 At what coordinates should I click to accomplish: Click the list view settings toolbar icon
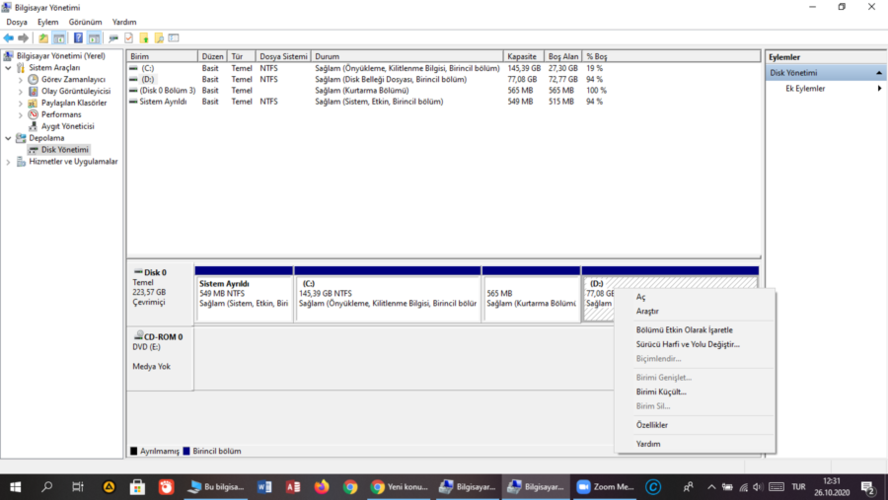174,38
